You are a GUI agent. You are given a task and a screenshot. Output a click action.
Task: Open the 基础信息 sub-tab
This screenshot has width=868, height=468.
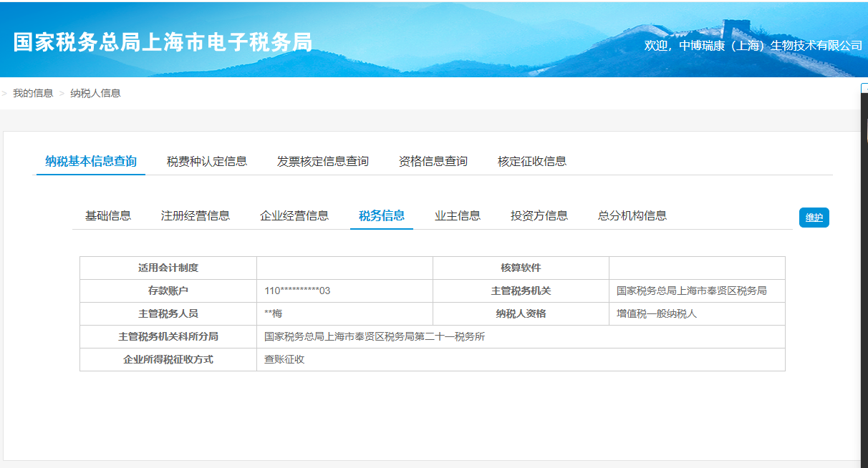tap(108, 215)
